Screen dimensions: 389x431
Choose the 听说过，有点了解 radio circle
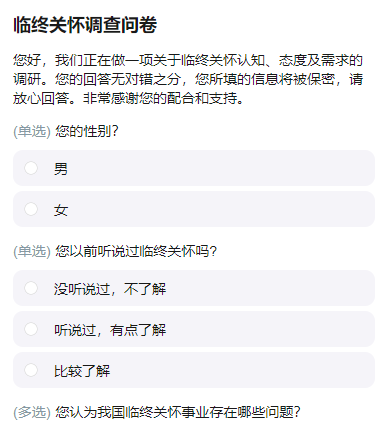(x=31, y=329)
